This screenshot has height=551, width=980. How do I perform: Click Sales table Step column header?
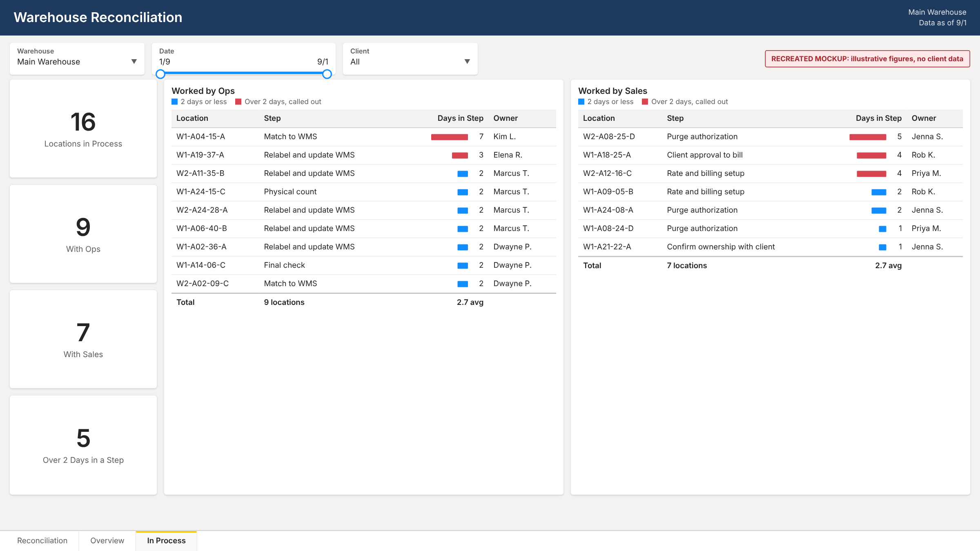675,118
